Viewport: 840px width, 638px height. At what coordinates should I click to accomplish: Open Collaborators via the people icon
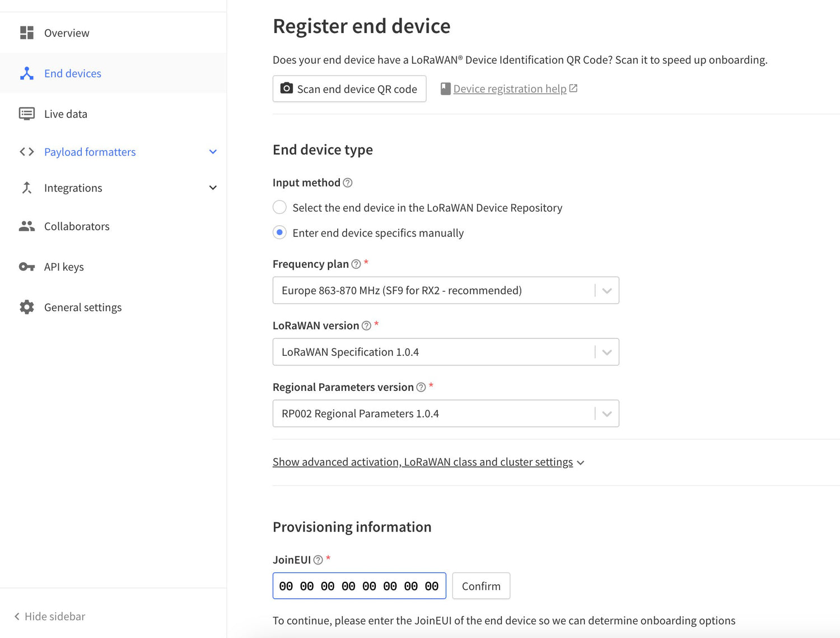[26, 226]
